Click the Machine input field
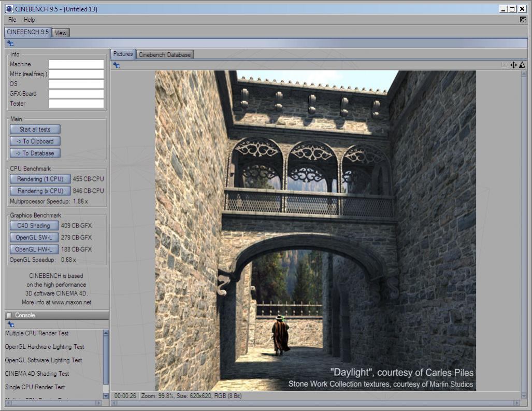The width and height of the screenshot is (532, 411). [76, 64]
